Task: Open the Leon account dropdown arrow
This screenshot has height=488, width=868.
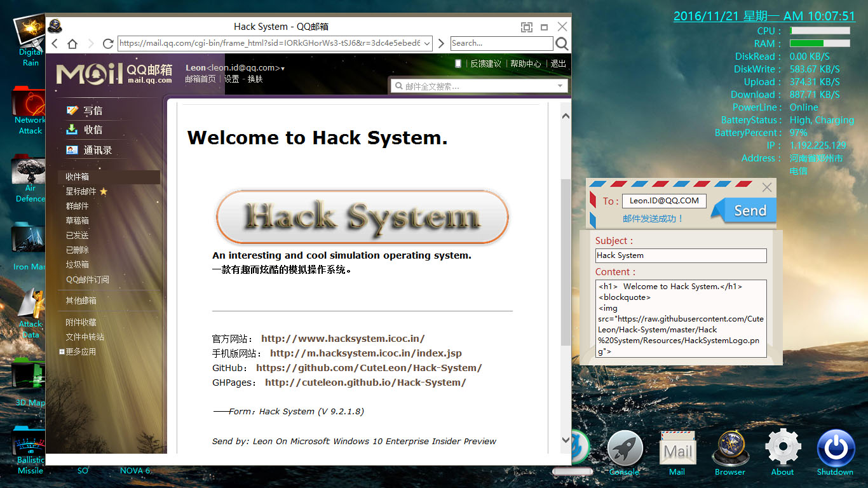Action: tap(283, 69)
